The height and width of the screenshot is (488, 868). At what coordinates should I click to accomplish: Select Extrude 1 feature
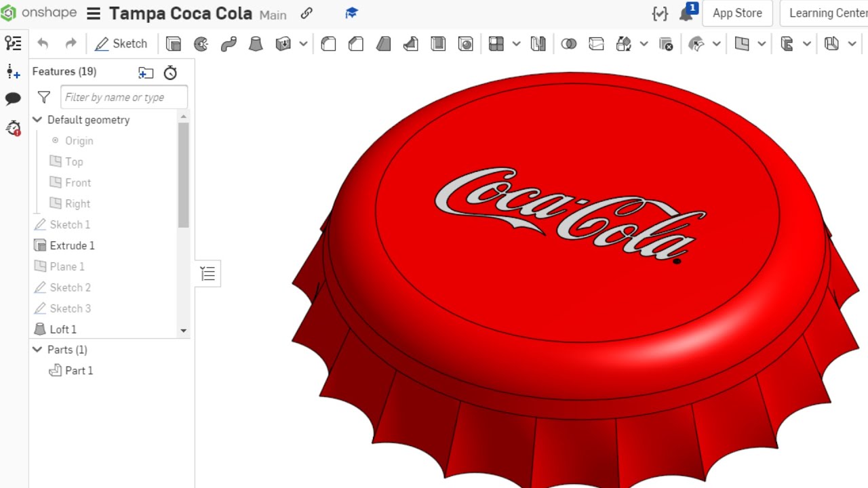click(x=72, y=246)
